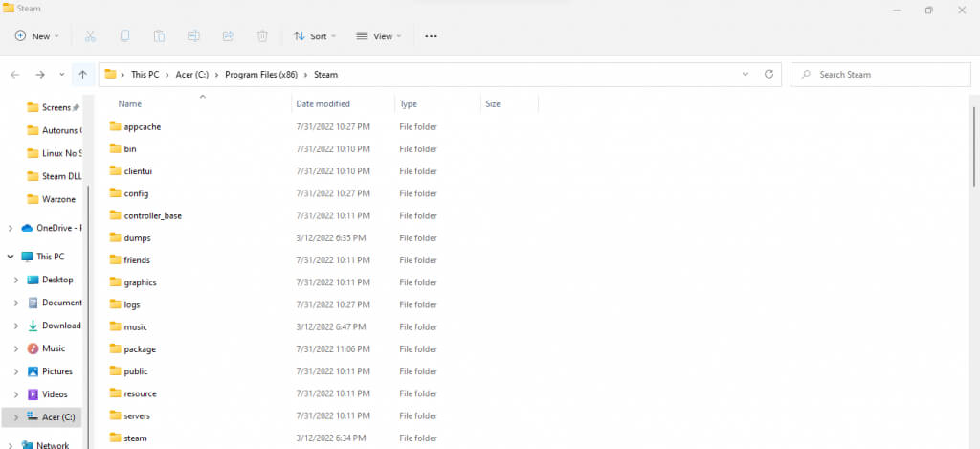Viewport: 980px width, 449px height.
Task: Select the config folder
Action: point(136,193)
